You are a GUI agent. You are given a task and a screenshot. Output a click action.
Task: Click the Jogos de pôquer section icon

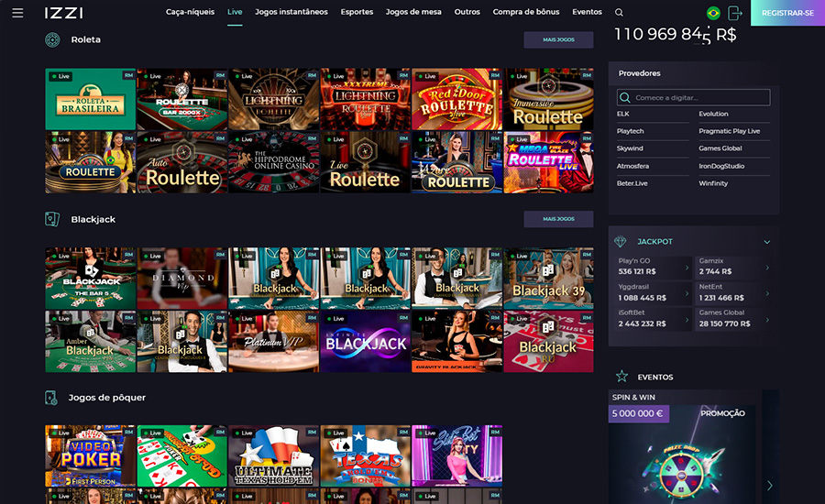coord(51,398)
